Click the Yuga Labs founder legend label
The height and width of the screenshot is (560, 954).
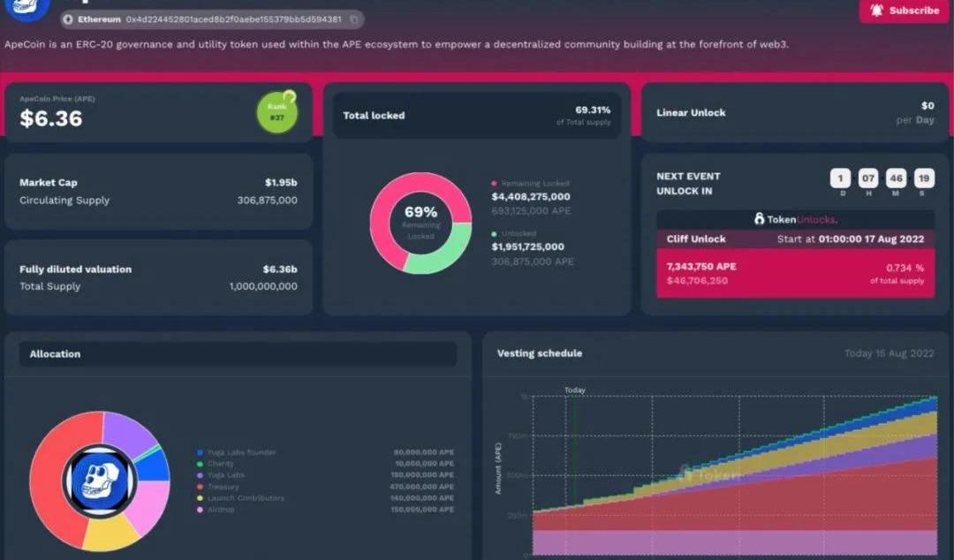241,452
